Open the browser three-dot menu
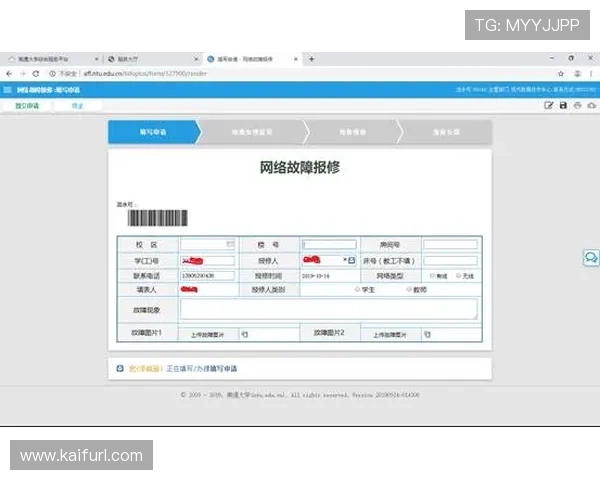Screen dimensions: 600x480 coord(591,73)
